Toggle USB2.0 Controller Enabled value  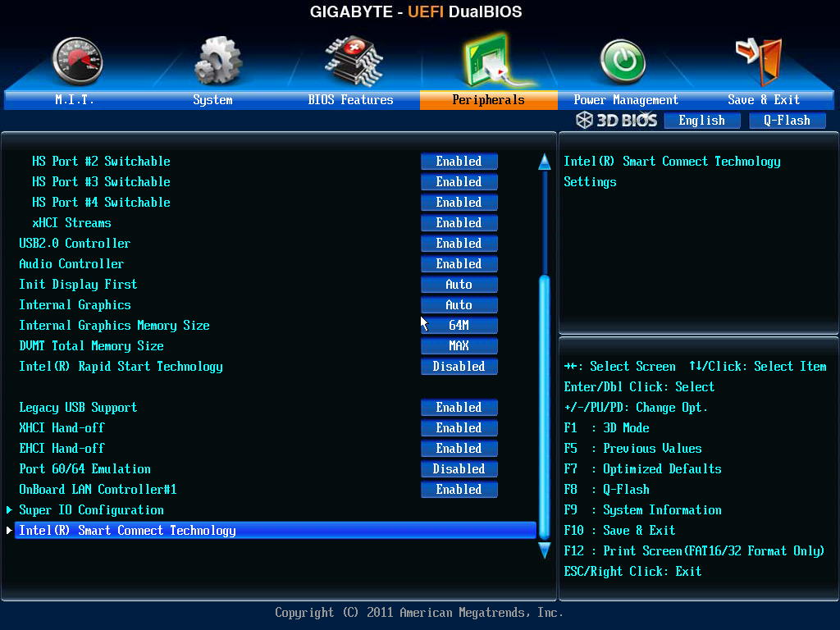(459, 243)
